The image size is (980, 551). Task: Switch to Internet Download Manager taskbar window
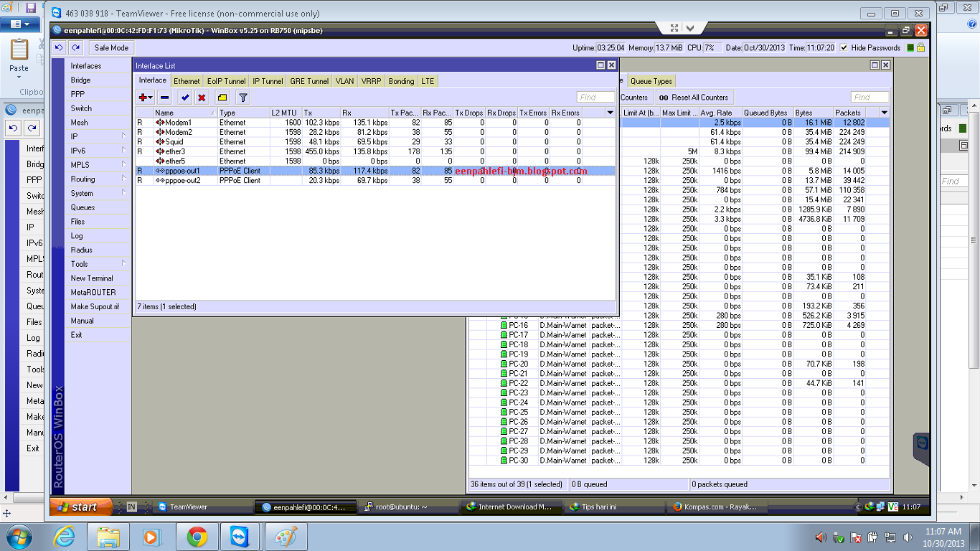[511, 507]
